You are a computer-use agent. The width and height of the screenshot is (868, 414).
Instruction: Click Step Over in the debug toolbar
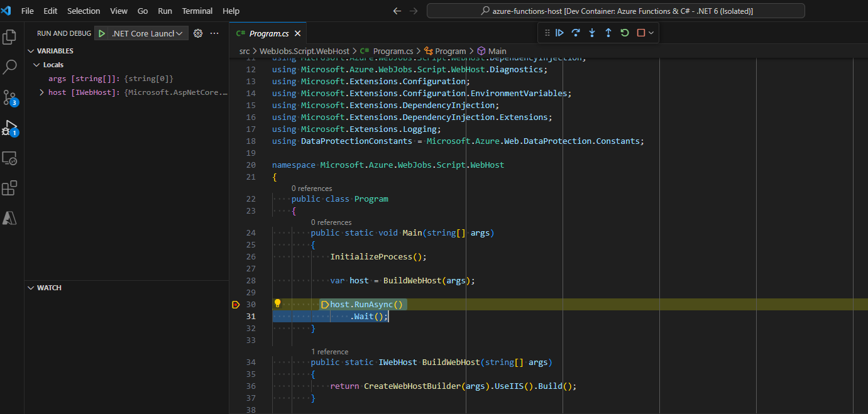click(x=576, y=32)
